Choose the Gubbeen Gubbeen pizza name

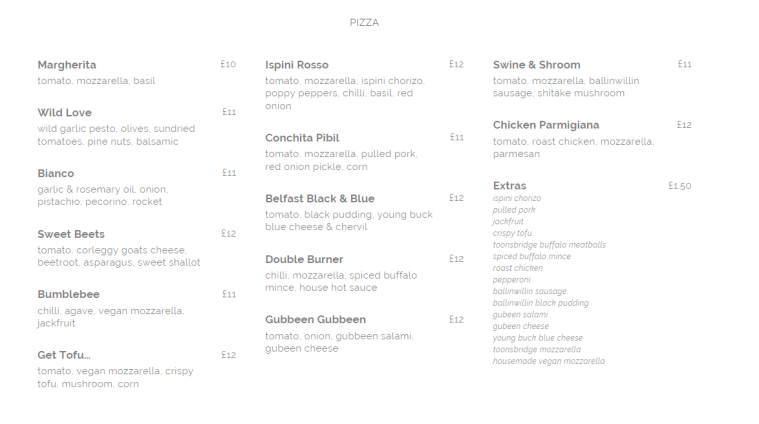(315, 320)
